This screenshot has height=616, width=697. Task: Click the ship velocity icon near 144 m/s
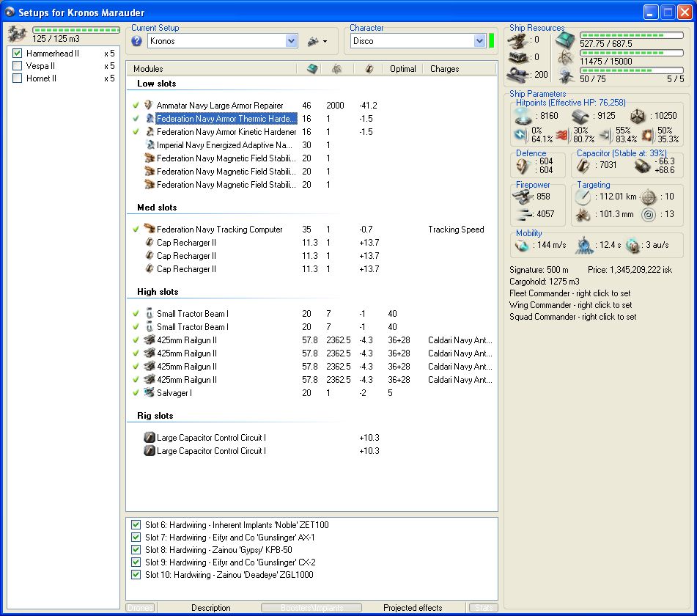[521, 245]
